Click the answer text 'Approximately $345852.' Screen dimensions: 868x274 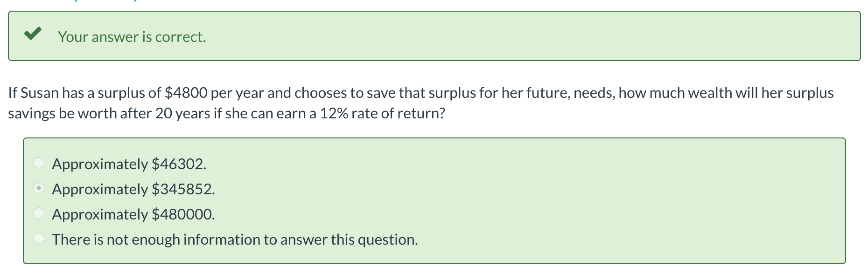(x=133, y=189)
